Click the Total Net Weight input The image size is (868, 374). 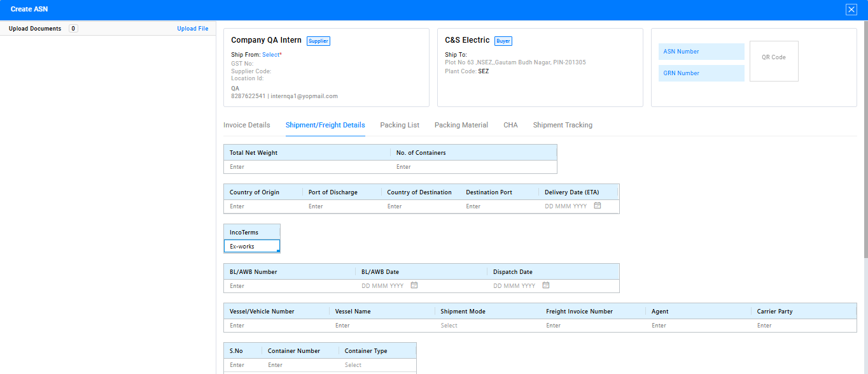pyautogui.click(x=305, y=167)
